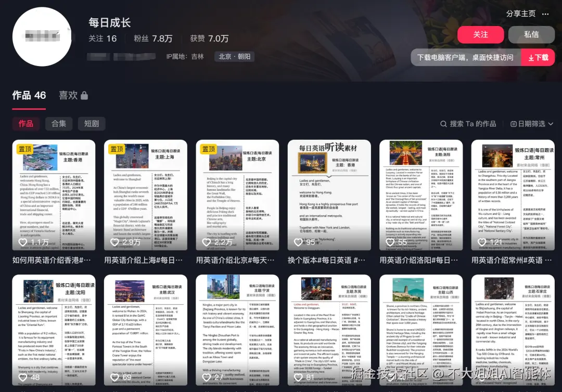The height and width of the screenshot is (392, 562).
Task: Click the 分享主页 share link
Action: coord(520,14)
